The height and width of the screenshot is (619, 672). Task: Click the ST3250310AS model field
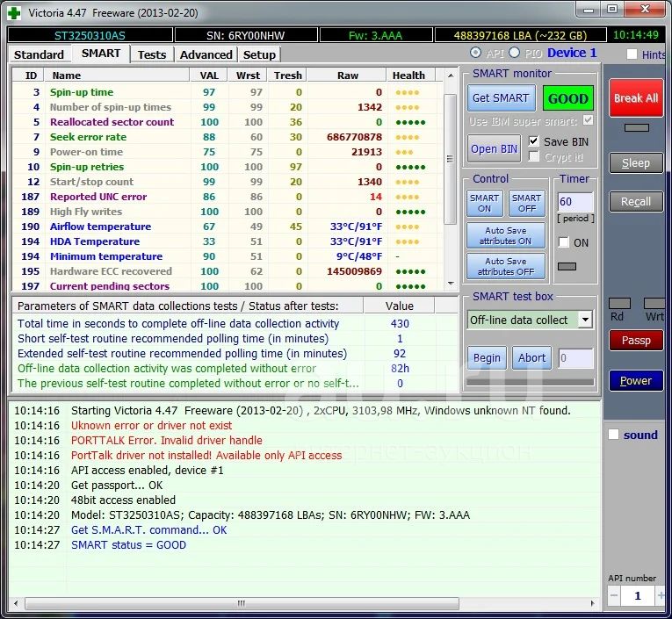click(90, 35)
